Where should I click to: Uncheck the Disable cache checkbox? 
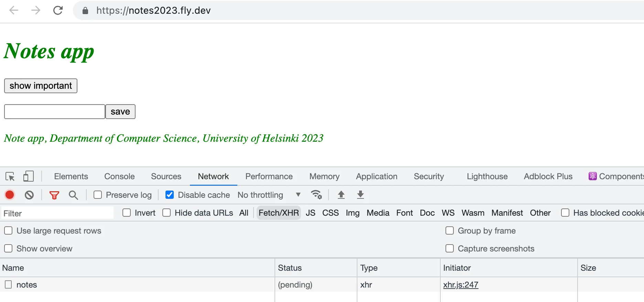click(170, 195)
